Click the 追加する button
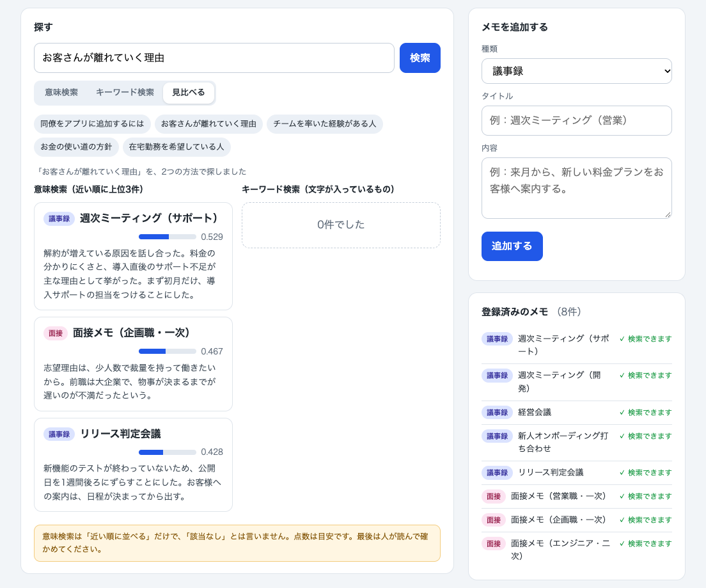 pyautogui.click(x=512, y=246)
